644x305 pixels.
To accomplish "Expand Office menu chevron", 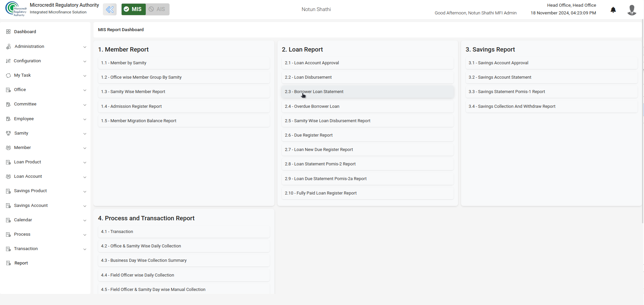I will tap(85, 90).
